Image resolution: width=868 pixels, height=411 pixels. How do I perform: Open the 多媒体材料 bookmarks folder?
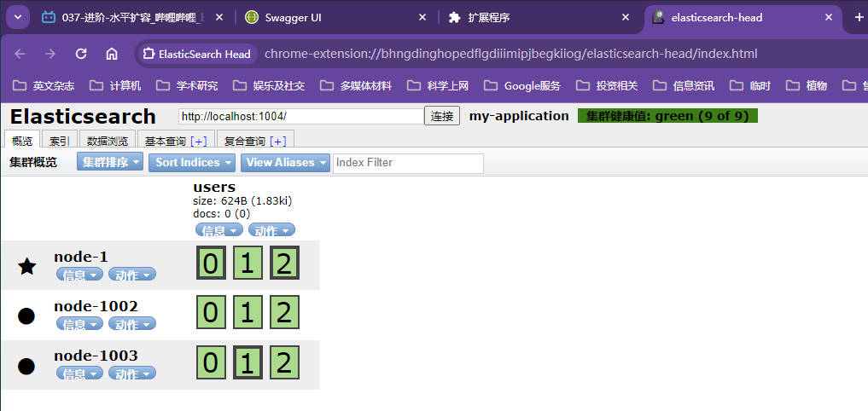pyautogui.click(x=357, y=86)
